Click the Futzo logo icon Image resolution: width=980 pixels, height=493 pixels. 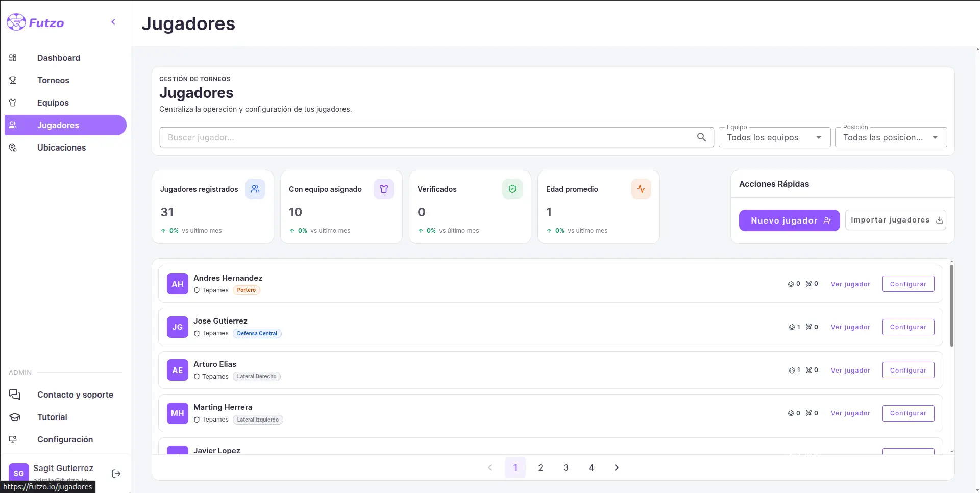click(x=16, y=22)
